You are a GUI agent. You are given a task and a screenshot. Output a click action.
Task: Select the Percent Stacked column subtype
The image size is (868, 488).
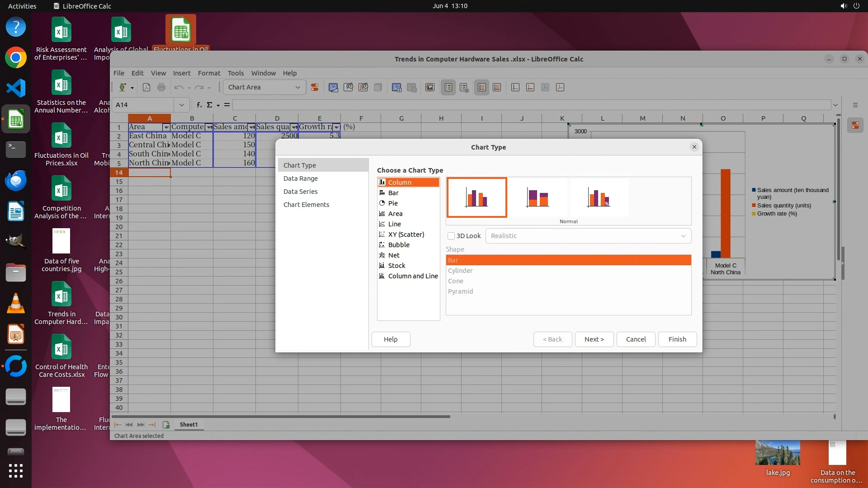click(x=599, y=198)
